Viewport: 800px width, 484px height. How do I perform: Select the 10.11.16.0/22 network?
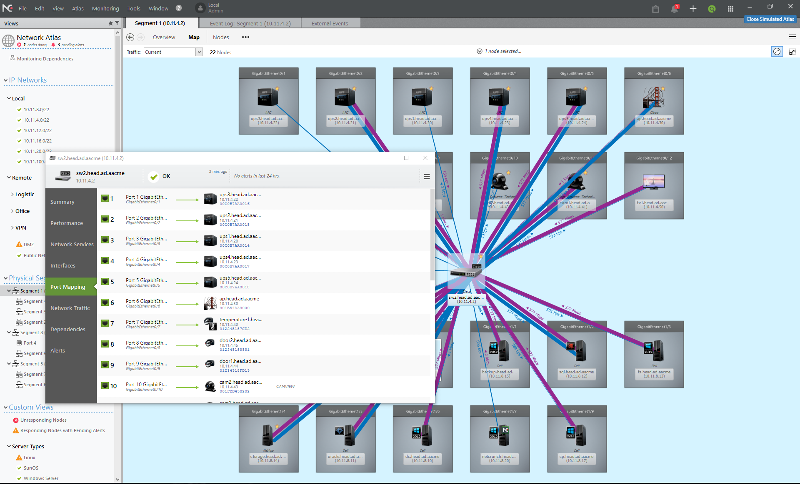point(37,141)
